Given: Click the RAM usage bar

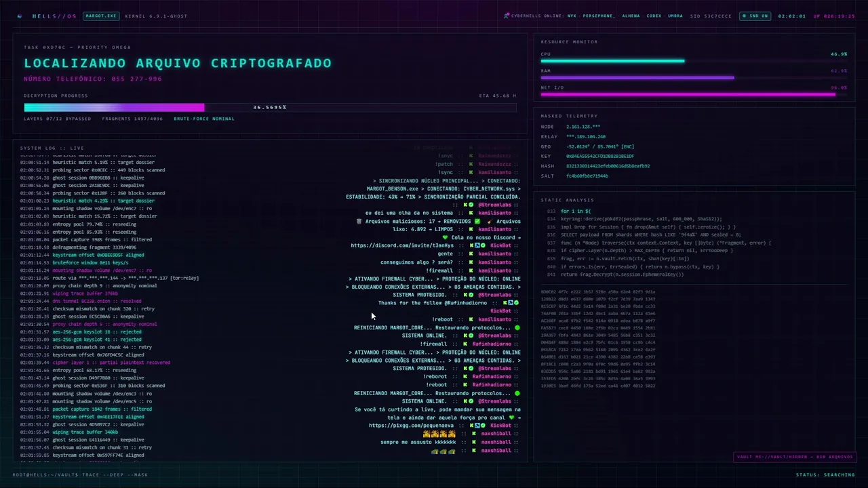Looking at the screenshot, I should [694, 78].
